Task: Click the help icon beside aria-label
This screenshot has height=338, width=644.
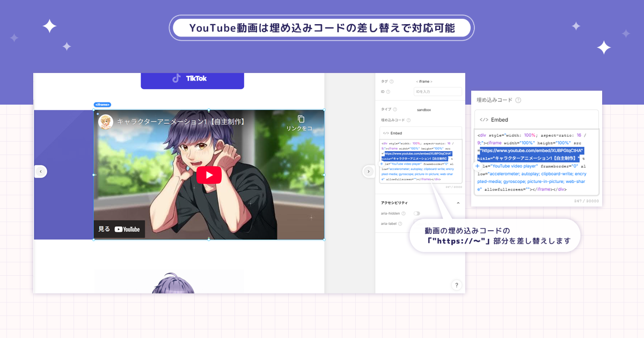Action: (400, 224)
